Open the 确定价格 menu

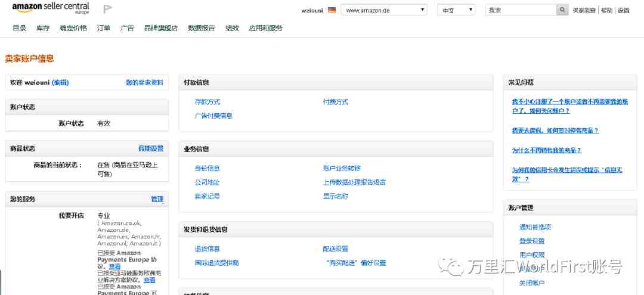coord(73,28)
